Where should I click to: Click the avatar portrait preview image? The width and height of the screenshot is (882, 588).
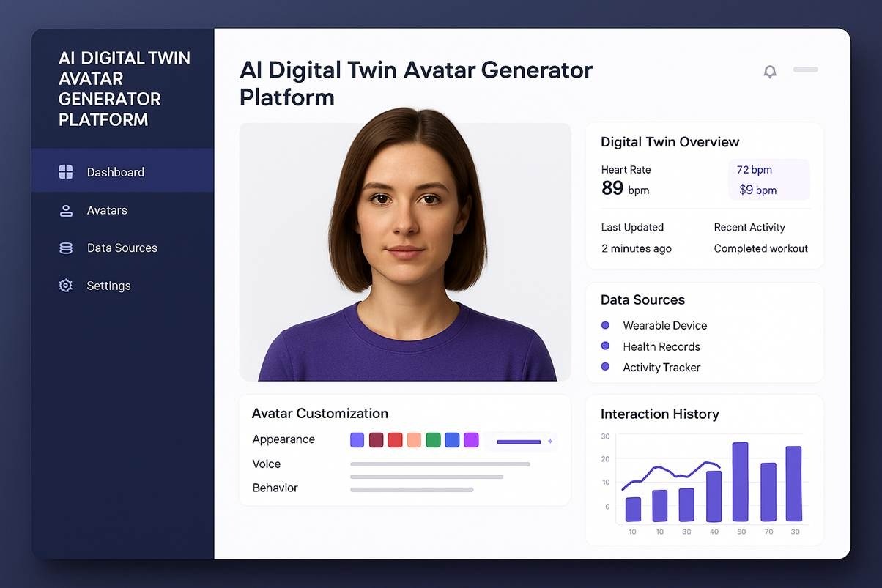click(x=405, y=252)
